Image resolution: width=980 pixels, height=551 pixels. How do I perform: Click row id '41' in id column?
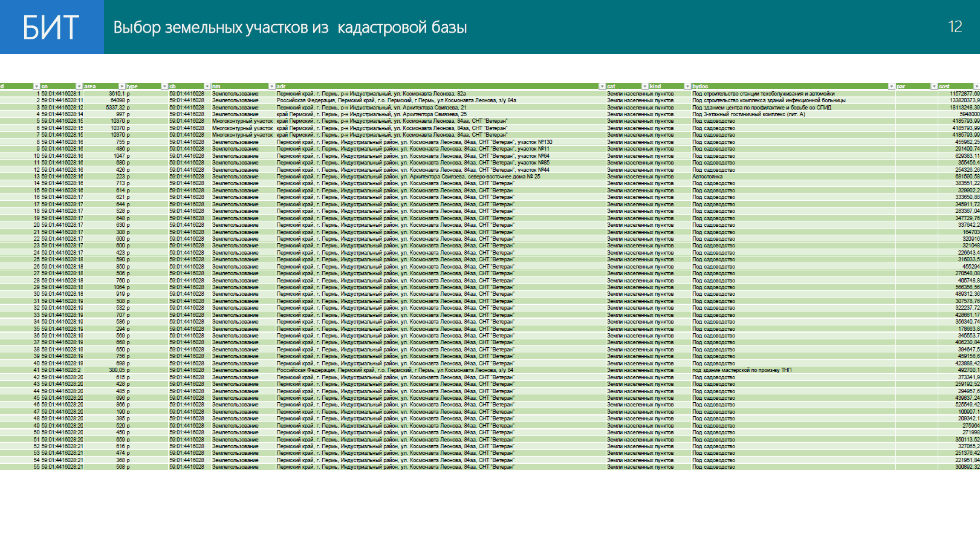coord(36,370)
